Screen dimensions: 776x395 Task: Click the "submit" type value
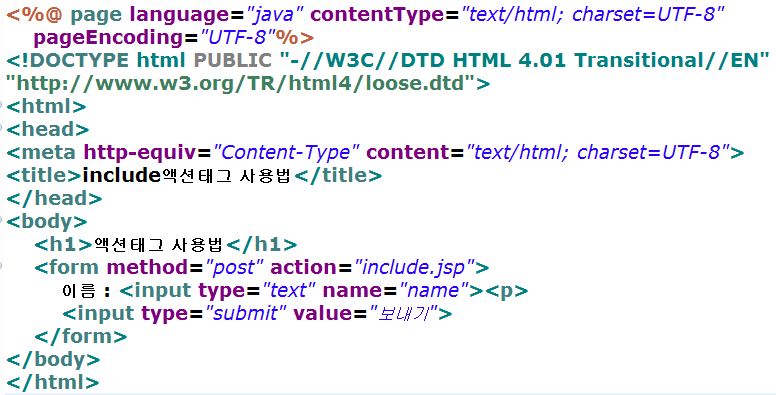tap(245, 313)
